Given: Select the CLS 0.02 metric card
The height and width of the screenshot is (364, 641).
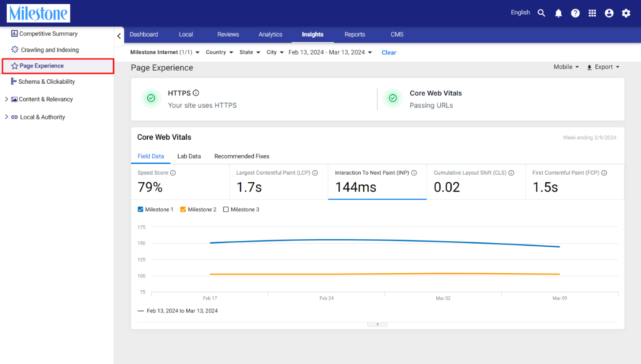Looking at the screenshot, I should [x=476, y=182].
